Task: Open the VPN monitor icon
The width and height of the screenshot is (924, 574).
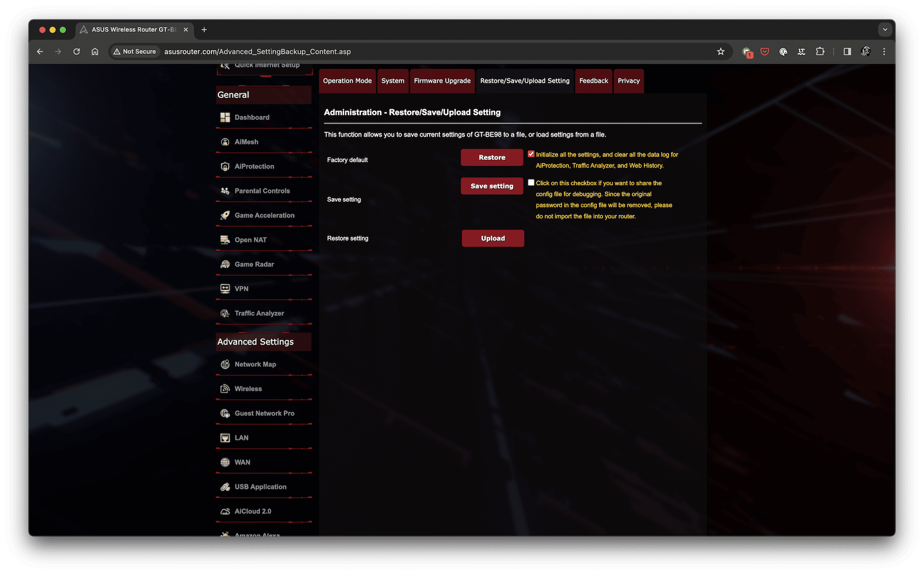Action: coord(225,289)
